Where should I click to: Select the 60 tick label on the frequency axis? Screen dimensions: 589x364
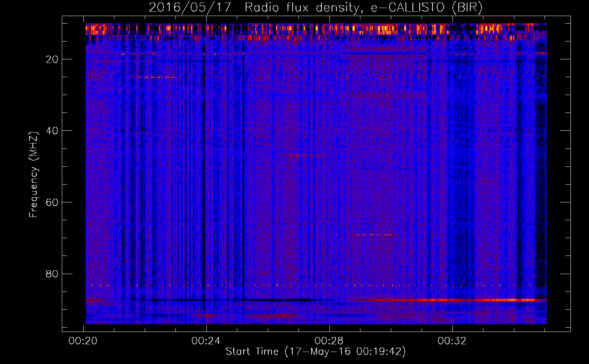(52, 202)
